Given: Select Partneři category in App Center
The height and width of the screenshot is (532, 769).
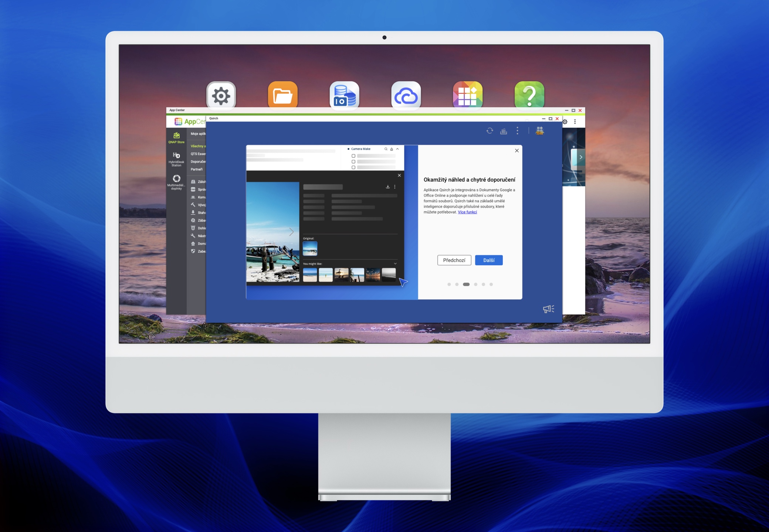Looking at the screenshot, I should pos(197,170).
